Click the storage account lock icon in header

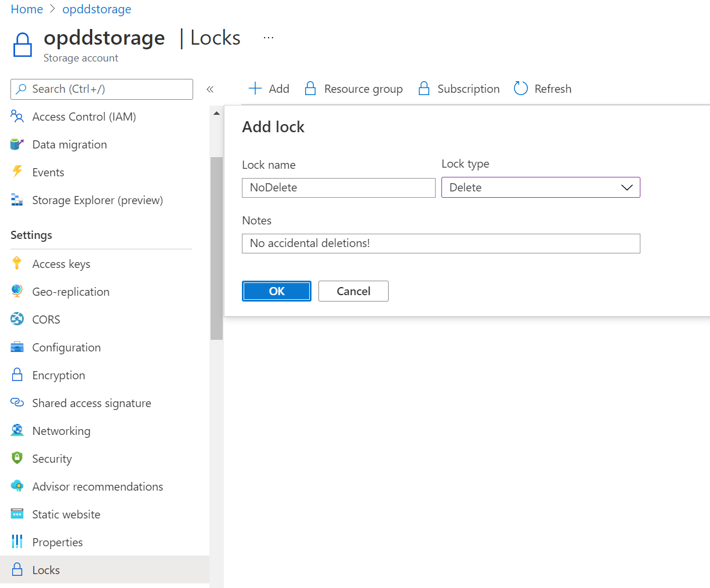click(23, 45)
